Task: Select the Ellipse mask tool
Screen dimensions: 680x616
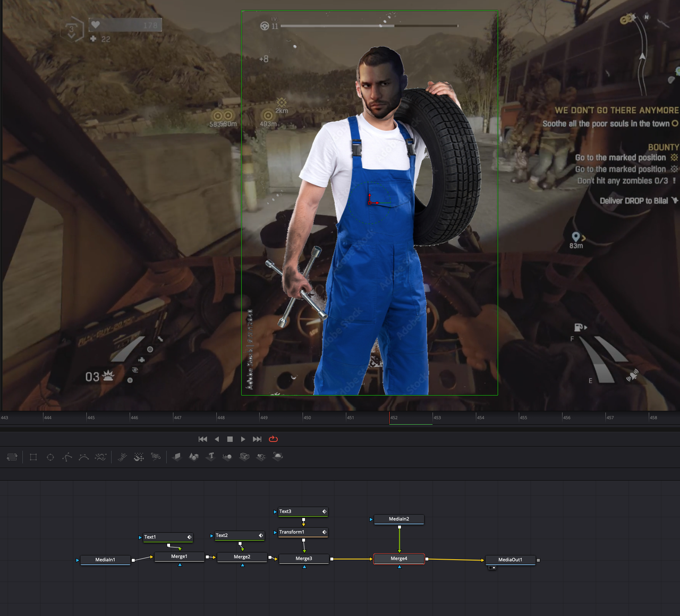Action: [x=50, y=457]
